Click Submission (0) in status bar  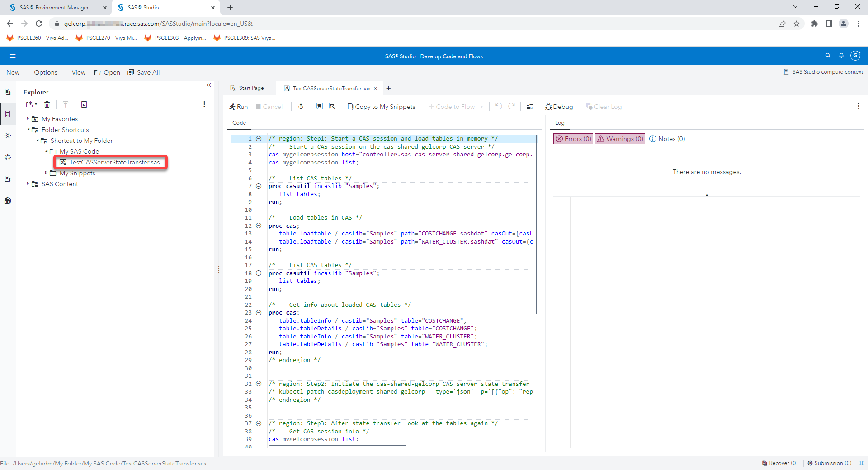click(830, 463)
